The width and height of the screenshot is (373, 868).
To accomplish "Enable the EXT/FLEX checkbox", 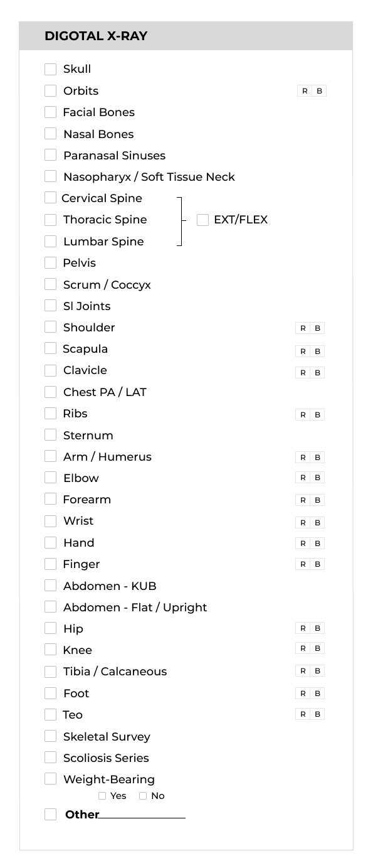I will [x=202, y=220].
